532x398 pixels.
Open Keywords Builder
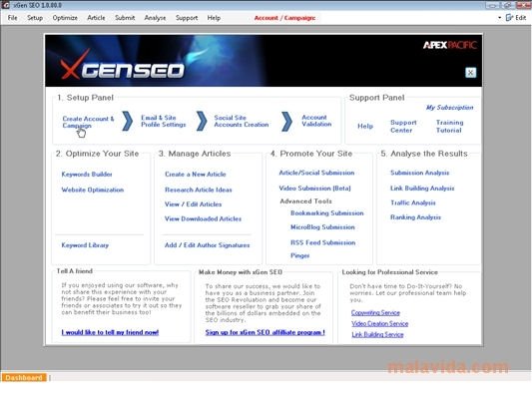(87, 174)
